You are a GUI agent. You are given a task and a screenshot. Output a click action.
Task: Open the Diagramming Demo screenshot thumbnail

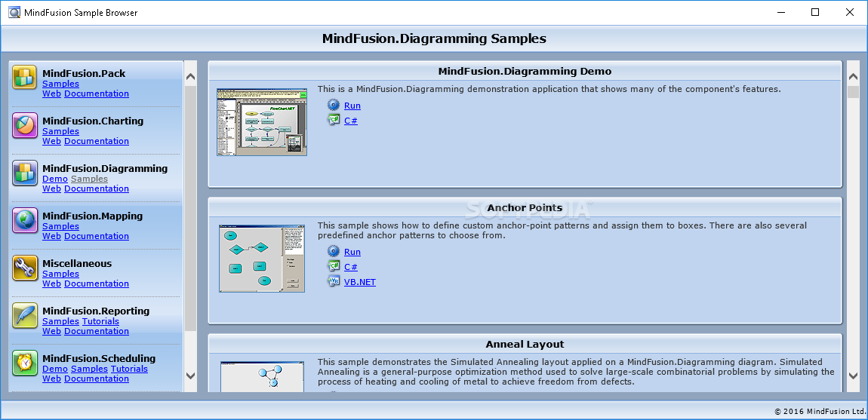point(262,121)
